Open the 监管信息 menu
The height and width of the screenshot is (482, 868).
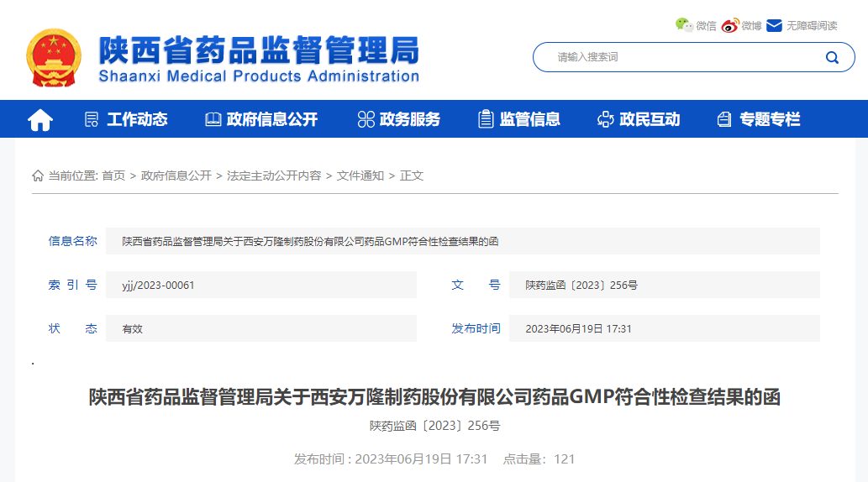(x=529, y=119)
